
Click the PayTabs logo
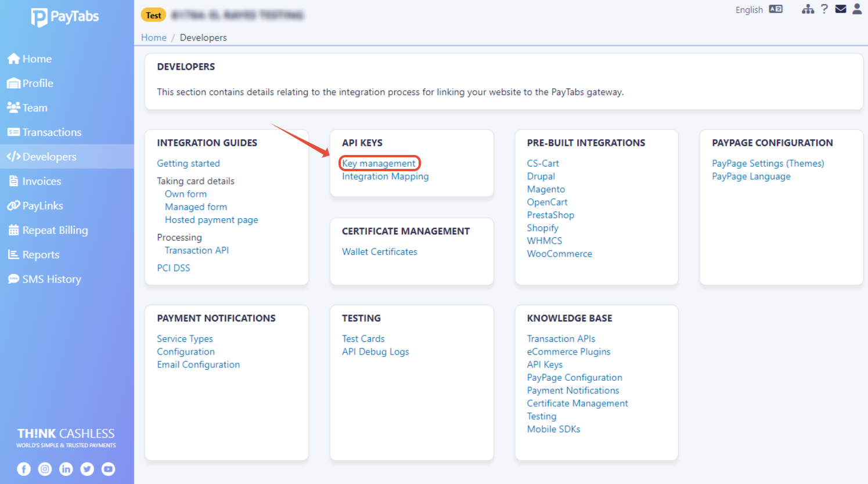(65, 17)
